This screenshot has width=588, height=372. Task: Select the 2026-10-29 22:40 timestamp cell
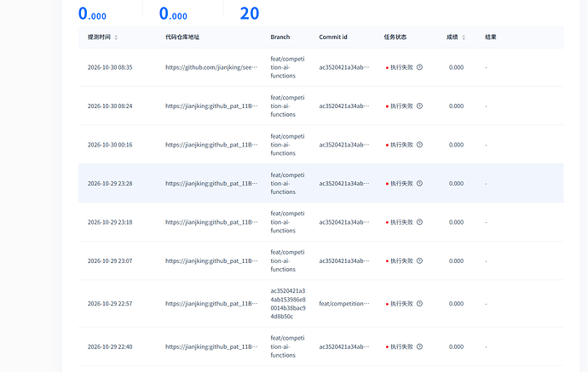(110, 346)
